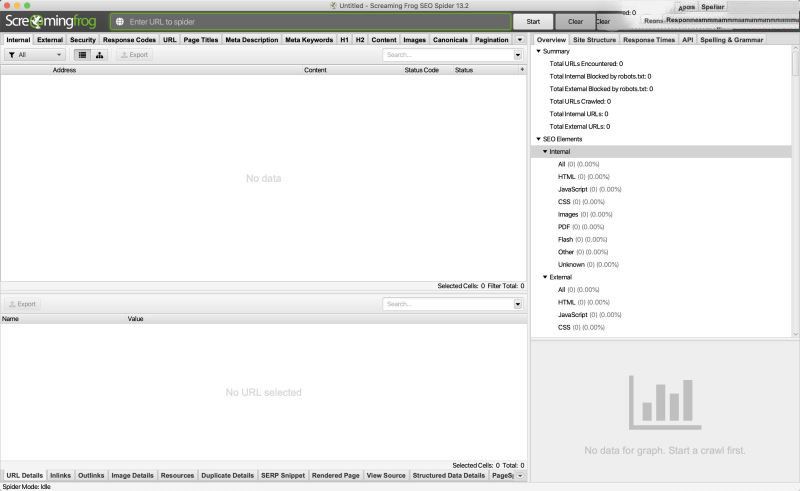Collapse the Summary section
The height and width of the screenshot is (491, 800).
point(538,51)
